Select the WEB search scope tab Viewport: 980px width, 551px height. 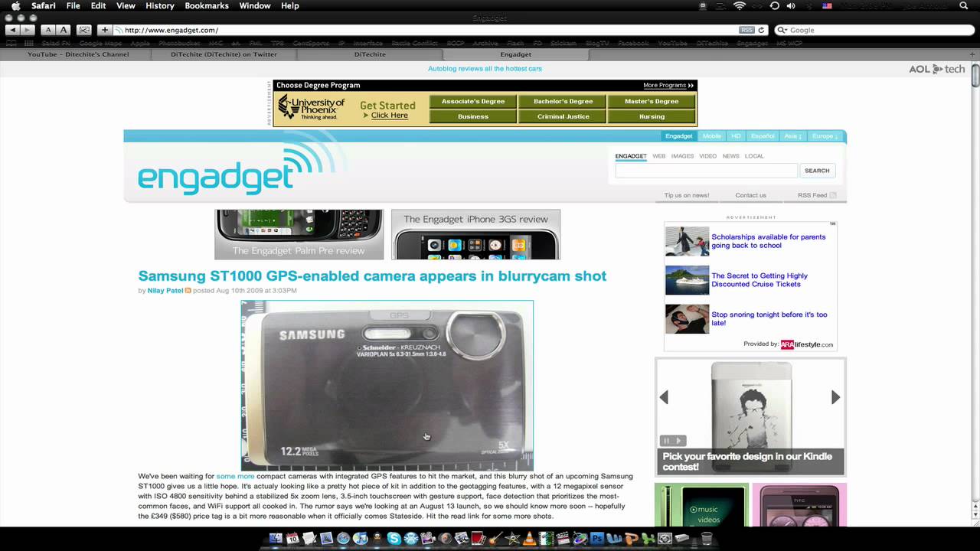point(658,156)
